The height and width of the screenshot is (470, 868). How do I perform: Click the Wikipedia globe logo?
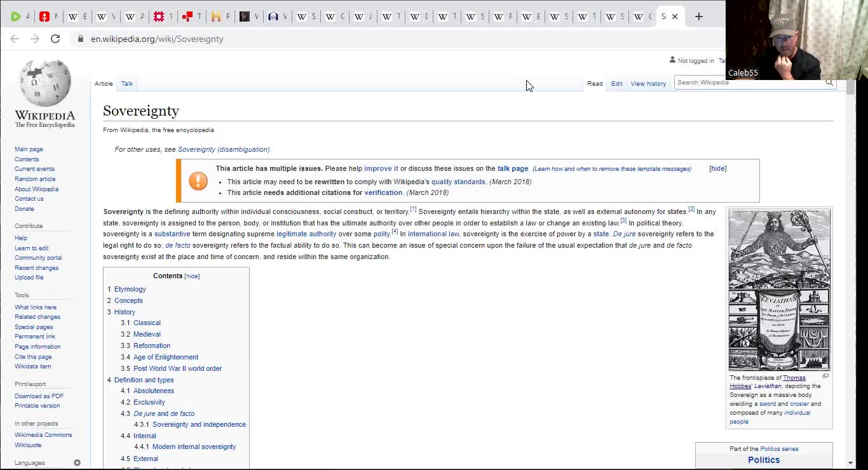click(x=44, y=83)
